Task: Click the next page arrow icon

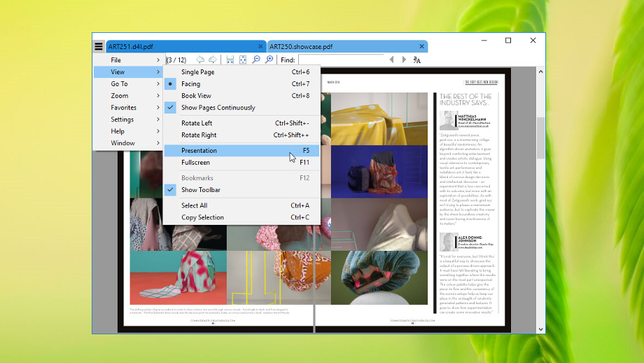Action: coord(213,60)
